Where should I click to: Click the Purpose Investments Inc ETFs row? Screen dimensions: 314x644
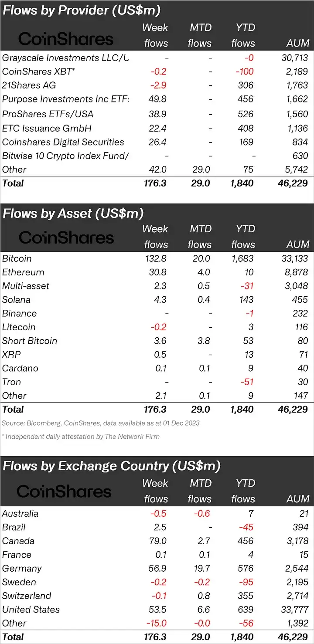click(x=157, y=99)
